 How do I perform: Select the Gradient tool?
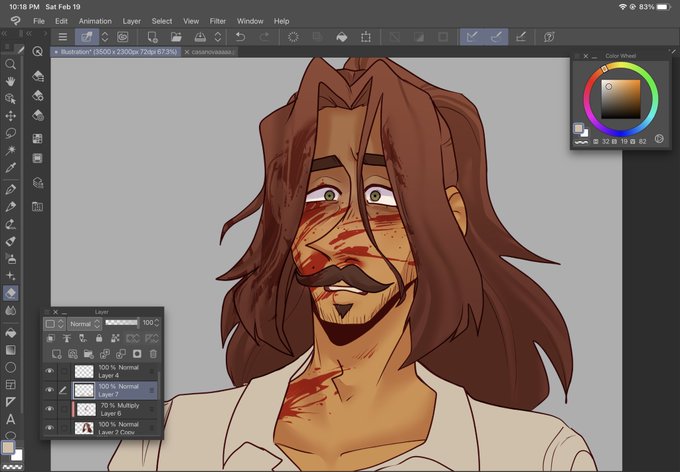tap(10, 350)
